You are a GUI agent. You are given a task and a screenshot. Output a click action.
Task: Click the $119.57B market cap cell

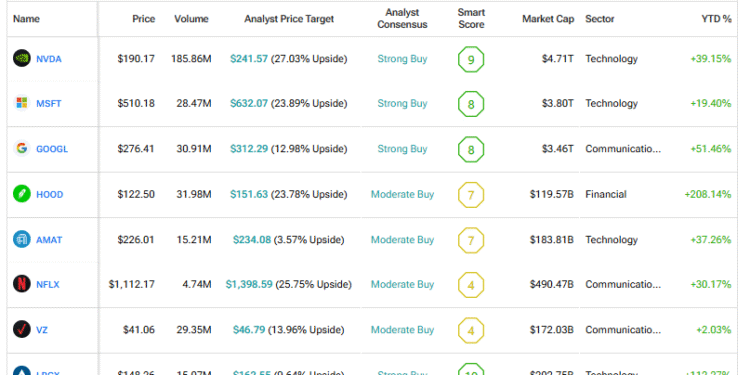click(551, 194)
